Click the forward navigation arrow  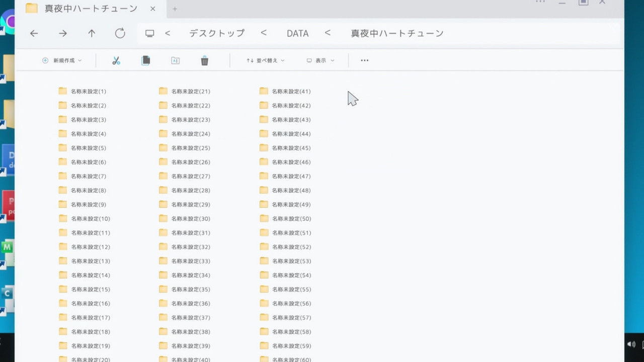click(63, 34)
